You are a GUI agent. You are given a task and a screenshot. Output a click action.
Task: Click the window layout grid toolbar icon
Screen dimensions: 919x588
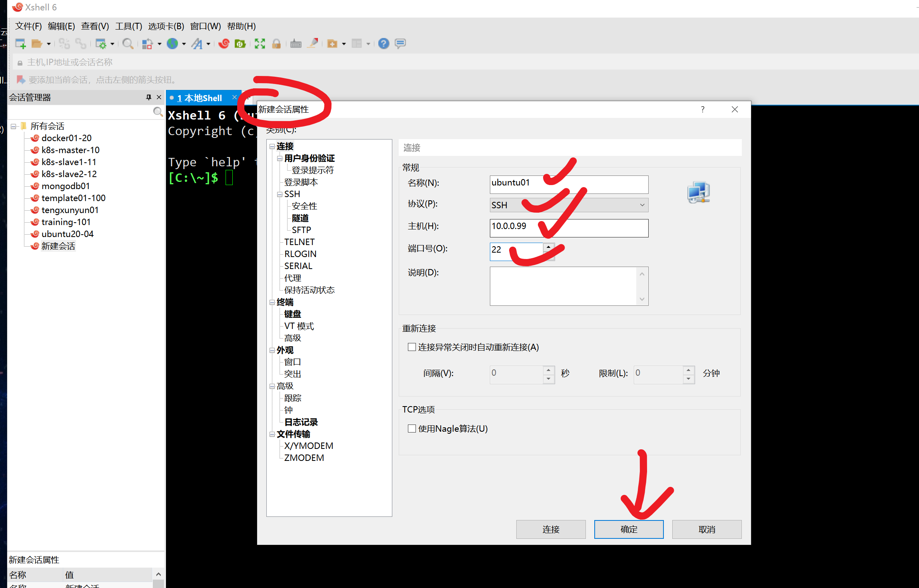(x=357, y=44)
